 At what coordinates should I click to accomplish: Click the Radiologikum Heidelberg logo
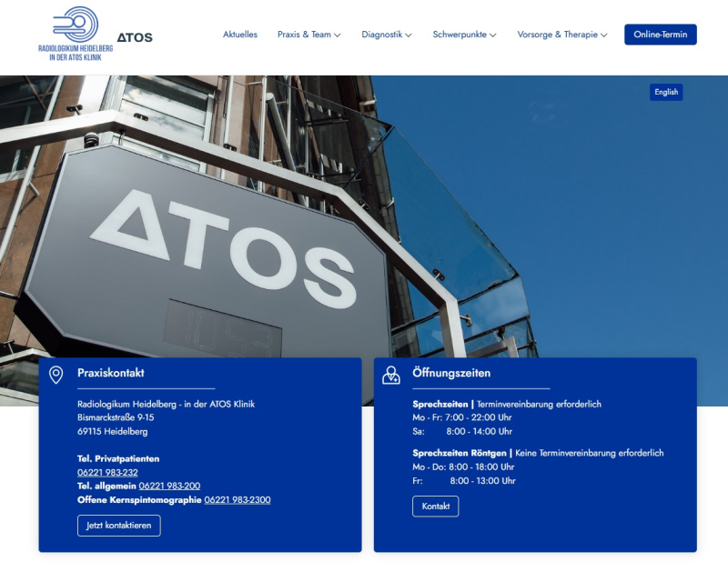click(76, 34)
